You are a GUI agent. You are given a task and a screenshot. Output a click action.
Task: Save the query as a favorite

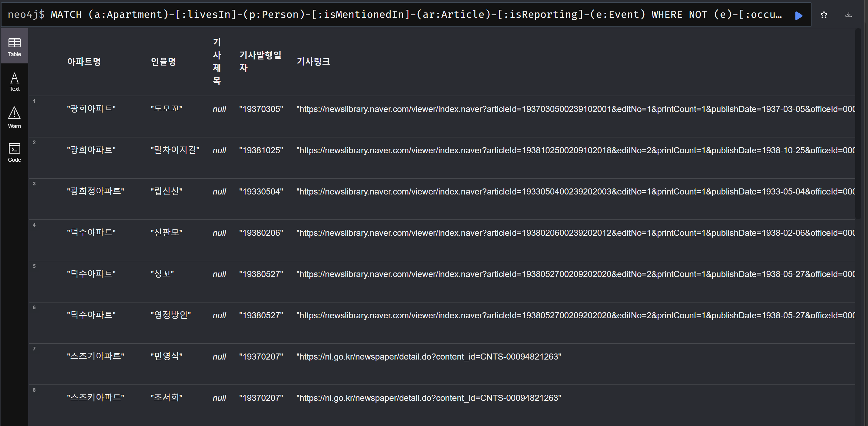click(824, 15)
